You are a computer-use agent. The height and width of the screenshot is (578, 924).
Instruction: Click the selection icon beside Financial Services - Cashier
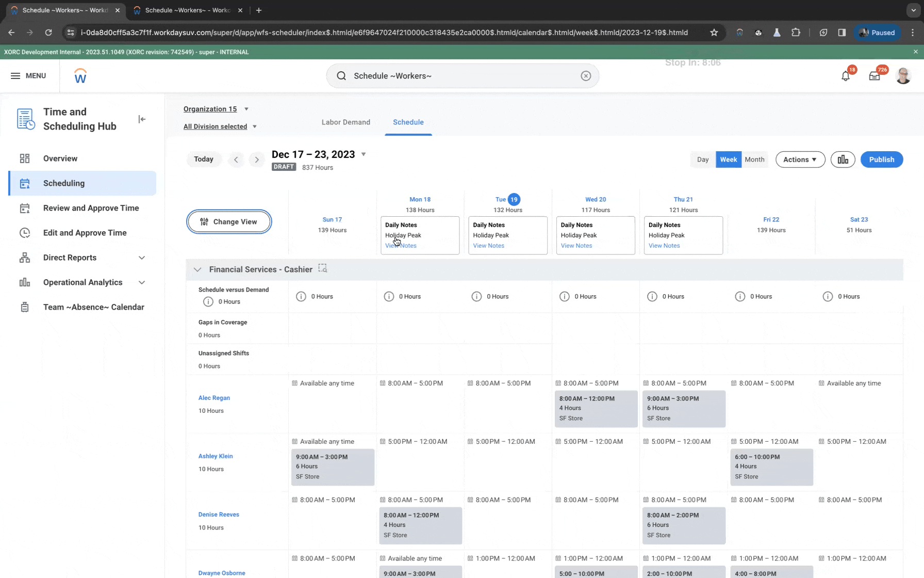(x=323, y=268)
